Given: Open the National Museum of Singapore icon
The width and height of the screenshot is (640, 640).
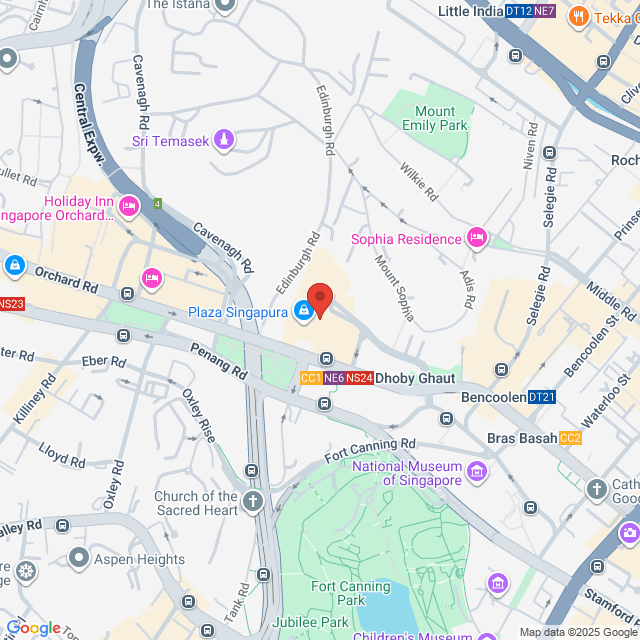Looking at the screenshot, I should click(477, 472).
